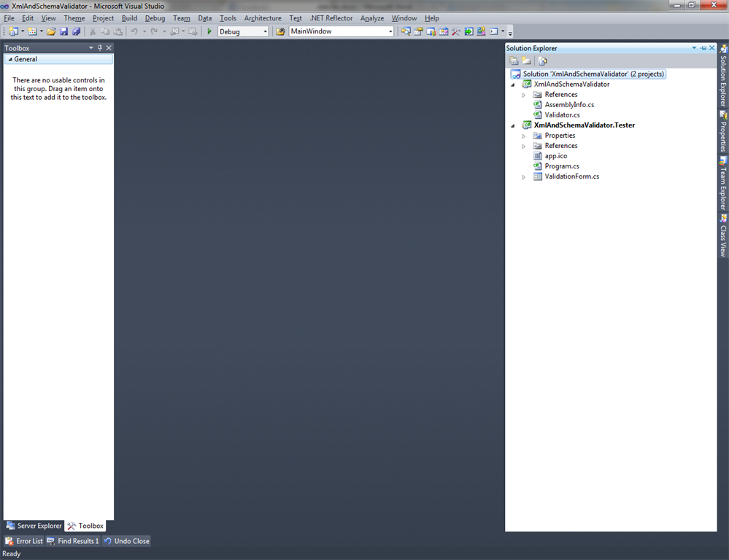Open toolbar options overflow arrow
The width and height of the screenshot is (729, 560).
pos(510,33)
